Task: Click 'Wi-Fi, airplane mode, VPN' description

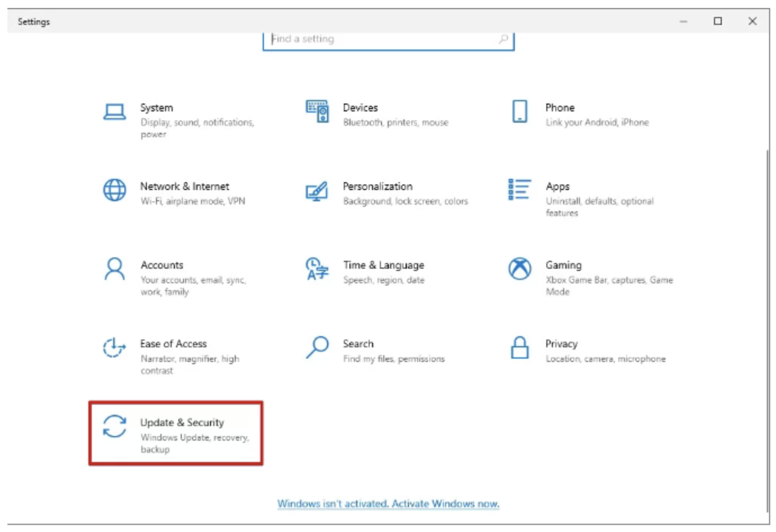Action: 193,201
